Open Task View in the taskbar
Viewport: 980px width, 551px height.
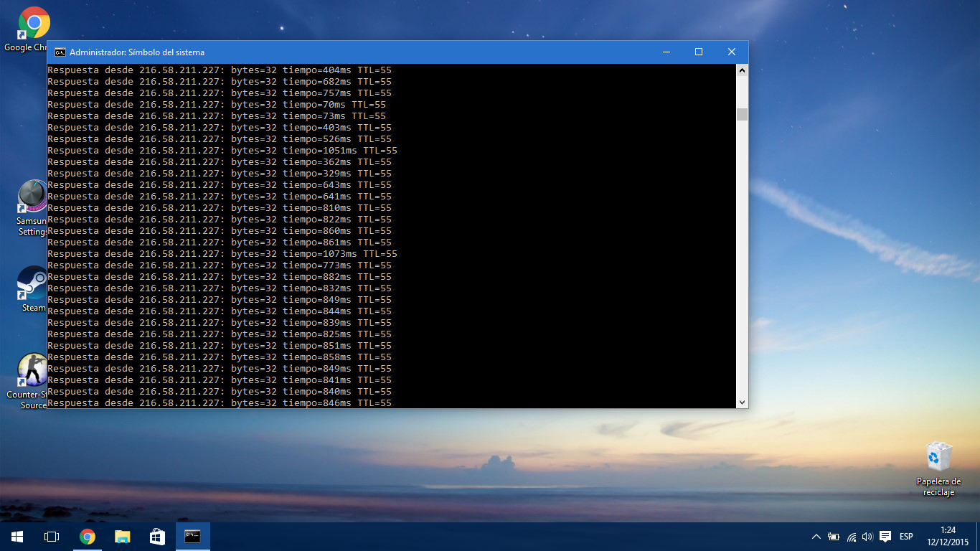click(x=52, y=537)
